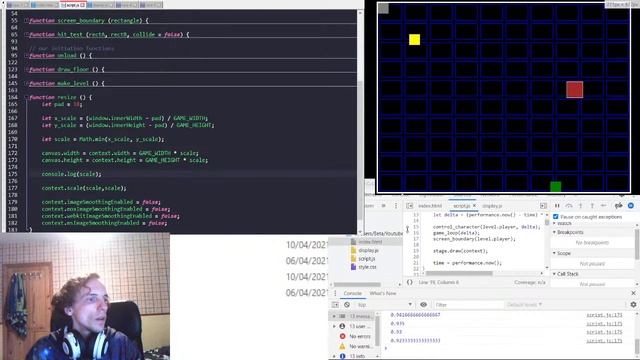Expand the 13 messages console group
Viewport: 640px width, 360px height.
pyautogui.click(x=334, y=316)
